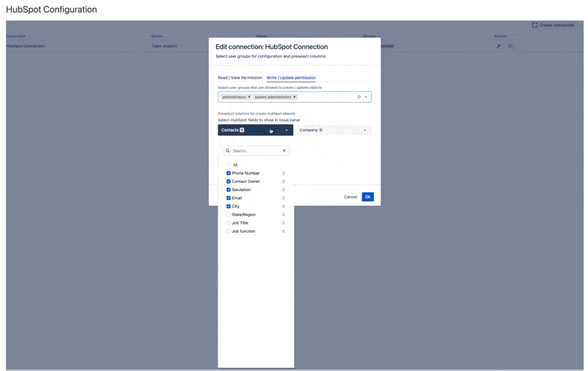Enable the Job Title field
The width and height of the screenshot is (588, 371).
coord(229,223)
